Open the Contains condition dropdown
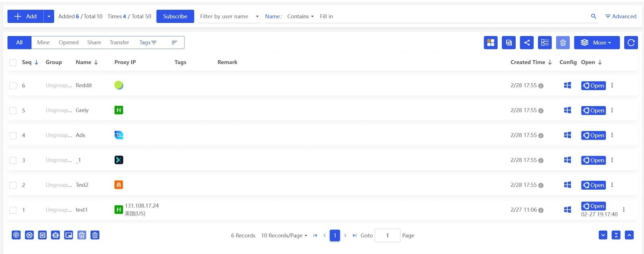Viewport: 644px width, 254px height. pyautogui.click(x=300, y=16)
